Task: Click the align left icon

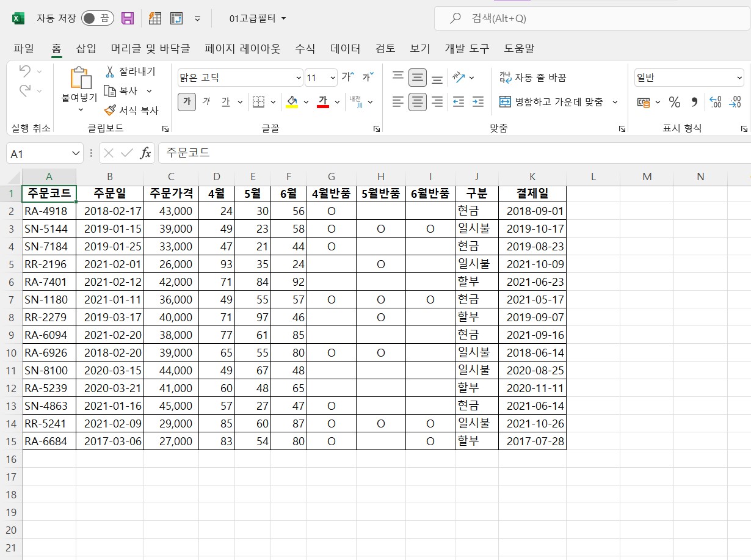Action: [398, 102]
